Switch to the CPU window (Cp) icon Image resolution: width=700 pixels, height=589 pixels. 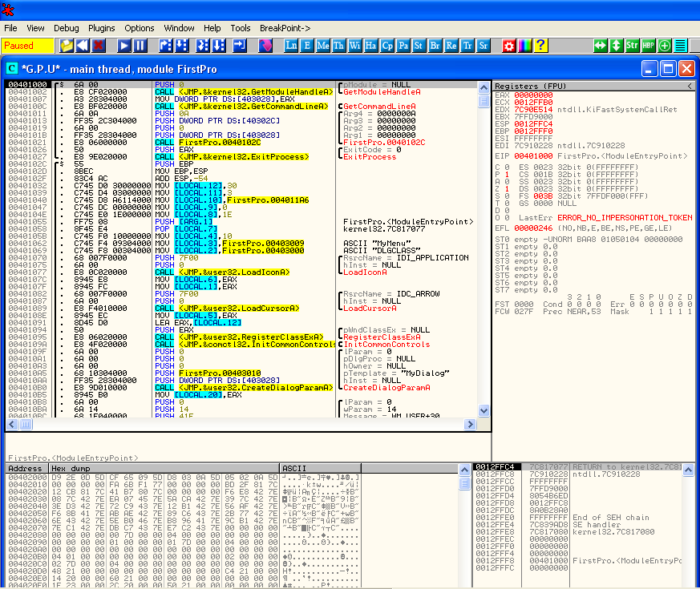387,46
